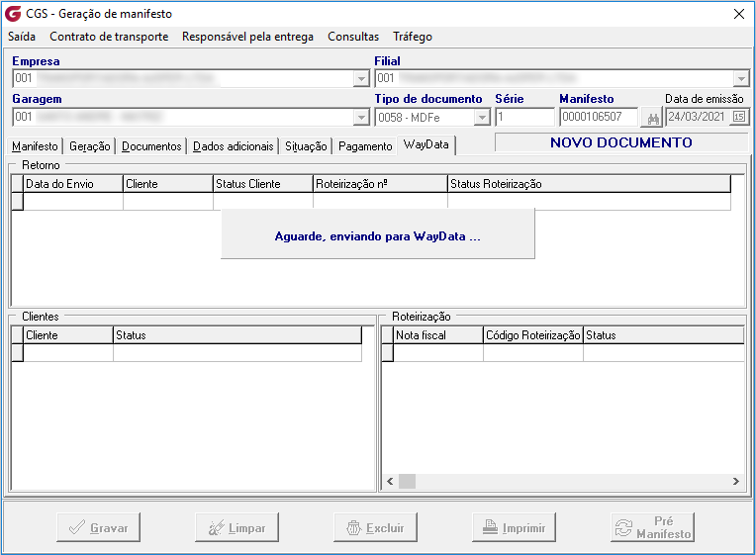This screenshot has height=555, width=756.
Task: Click the NOVO DOCUMENTO status label
Action: click(621, 142)
